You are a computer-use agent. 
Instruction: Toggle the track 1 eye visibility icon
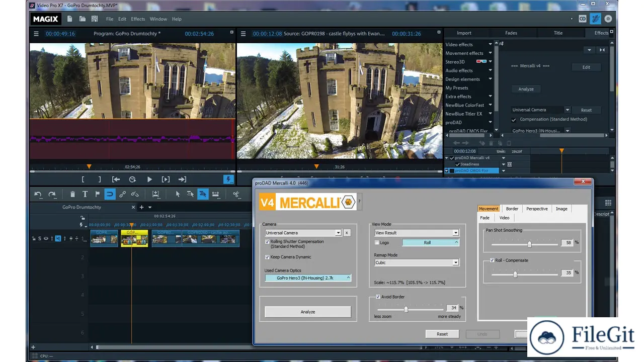pos(46,238)
